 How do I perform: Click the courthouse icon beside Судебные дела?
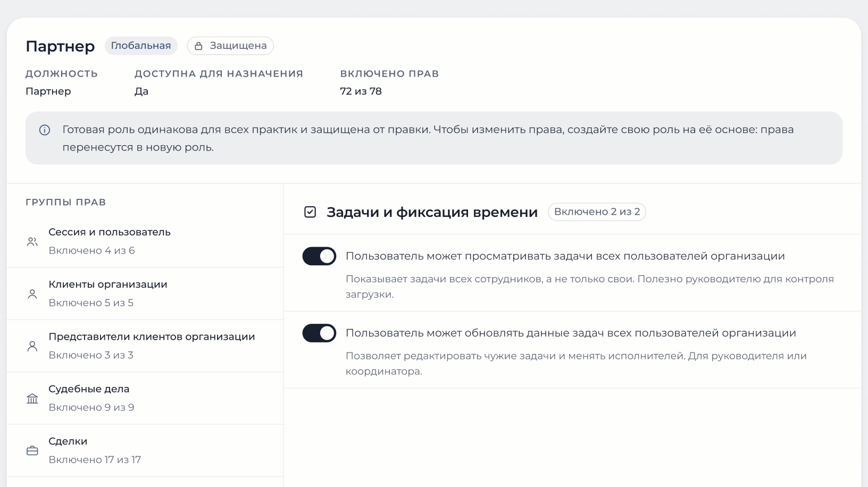(32, 398)
